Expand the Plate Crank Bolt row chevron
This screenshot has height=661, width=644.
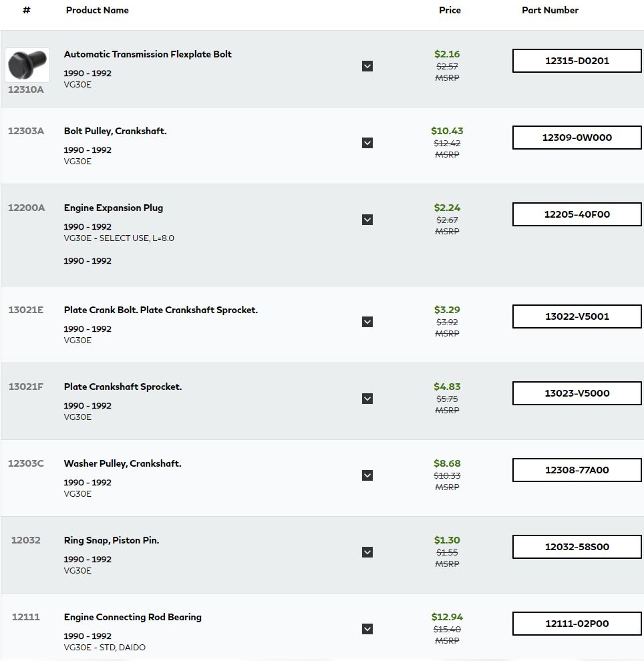[x=367, y=322]
